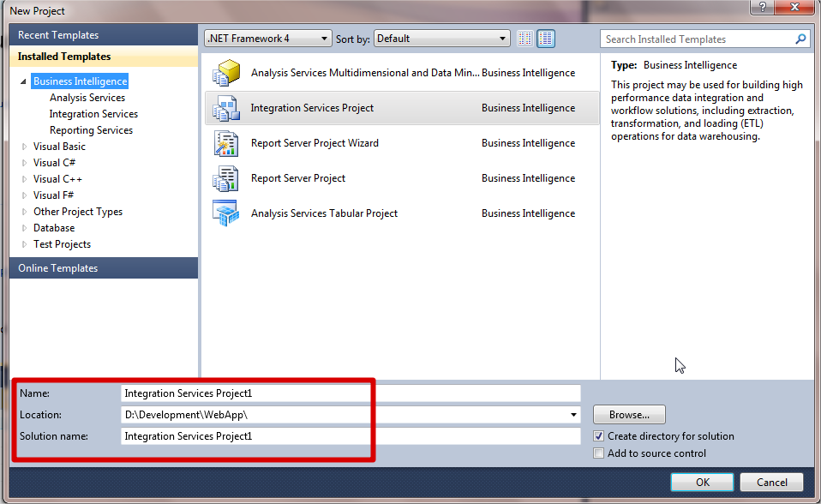
Task: Click the Integration Services Project icon
Action: 225,109
